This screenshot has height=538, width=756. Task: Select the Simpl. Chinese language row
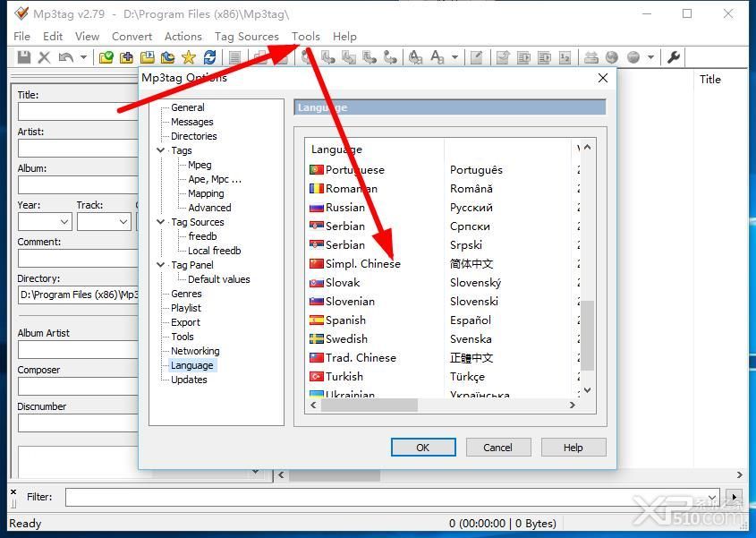coord(441,263)
